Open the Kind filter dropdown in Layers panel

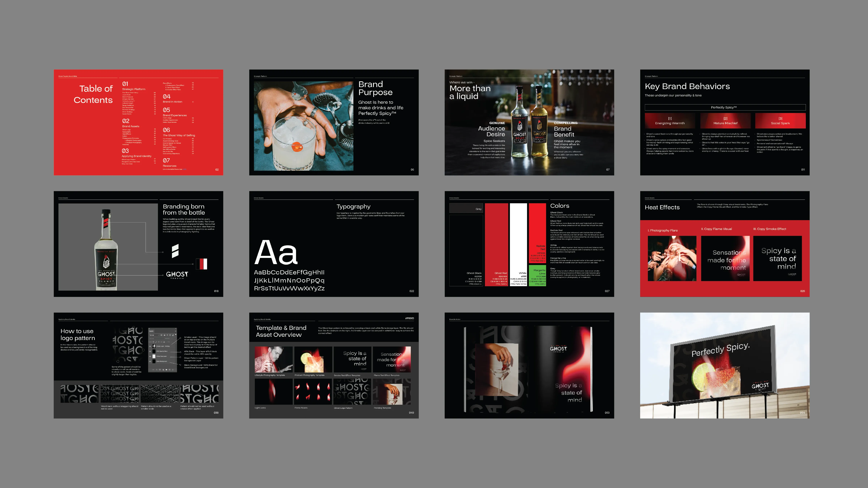coord(154,335)
